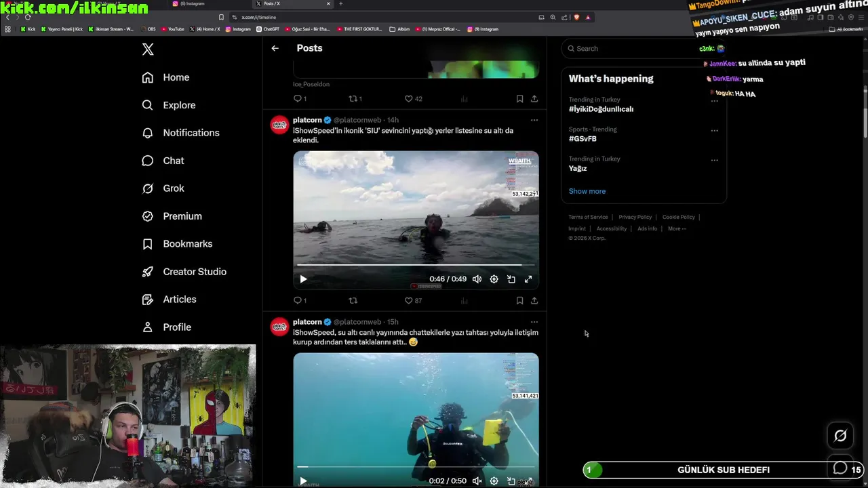Open the Yağız trending topic
Image resolution: width=868 pixels, height=488 pixels.
[x=578, y=169]
